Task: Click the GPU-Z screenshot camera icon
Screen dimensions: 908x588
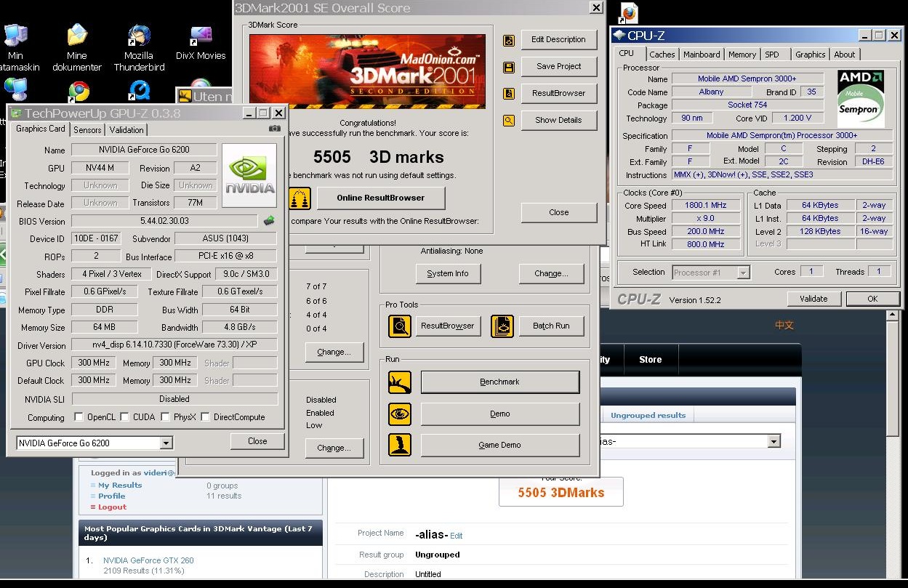Action: tap(274, 129)
